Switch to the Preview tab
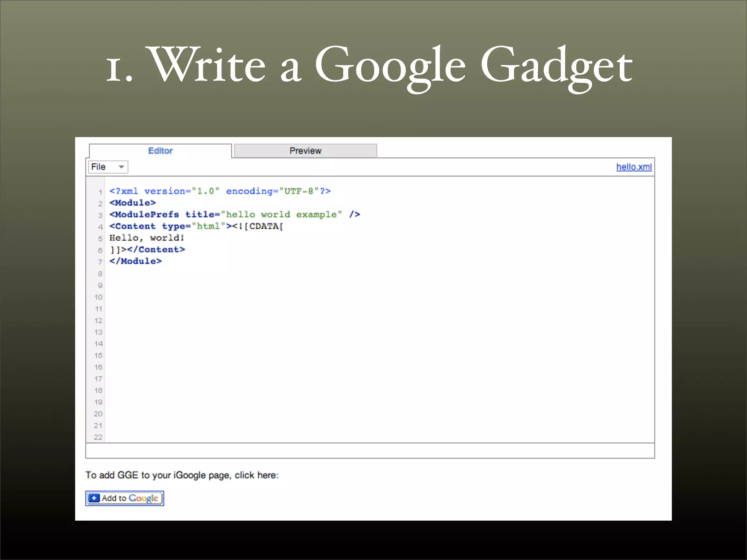747x560 pixels. 305,151
